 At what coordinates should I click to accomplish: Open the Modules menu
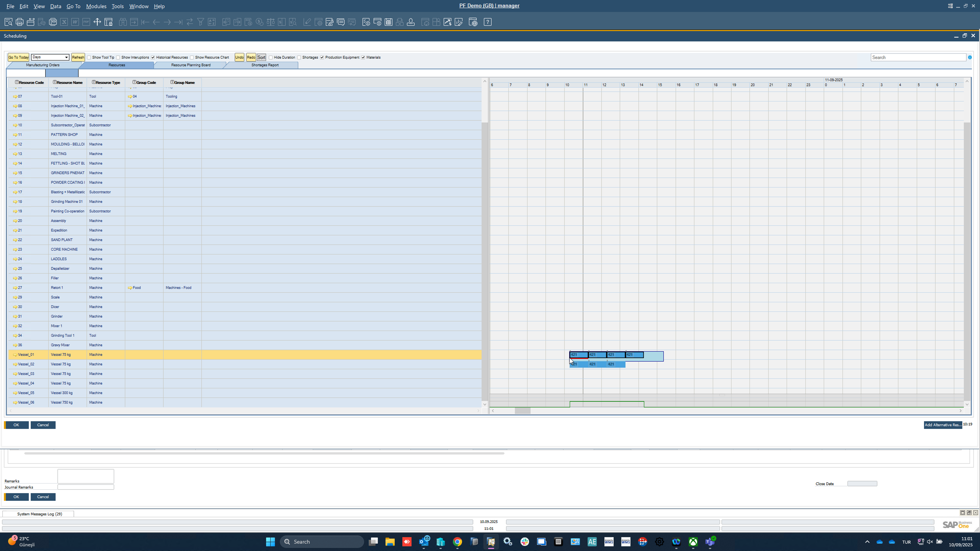tap(96, 6)
